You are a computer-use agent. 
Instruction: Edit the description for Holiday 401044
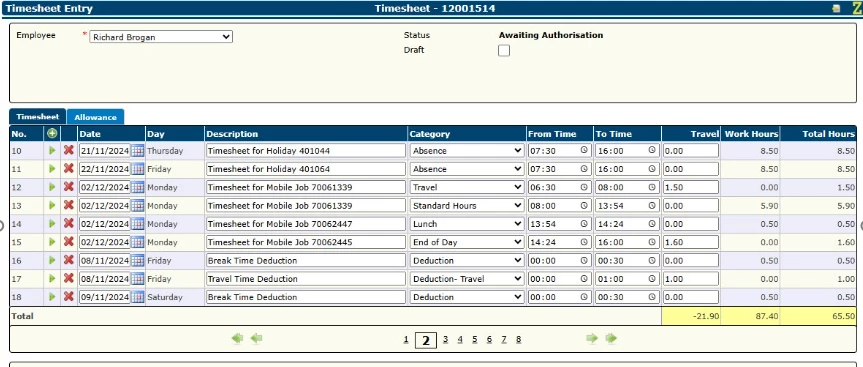pyautogui.click(x=306, y=151)
